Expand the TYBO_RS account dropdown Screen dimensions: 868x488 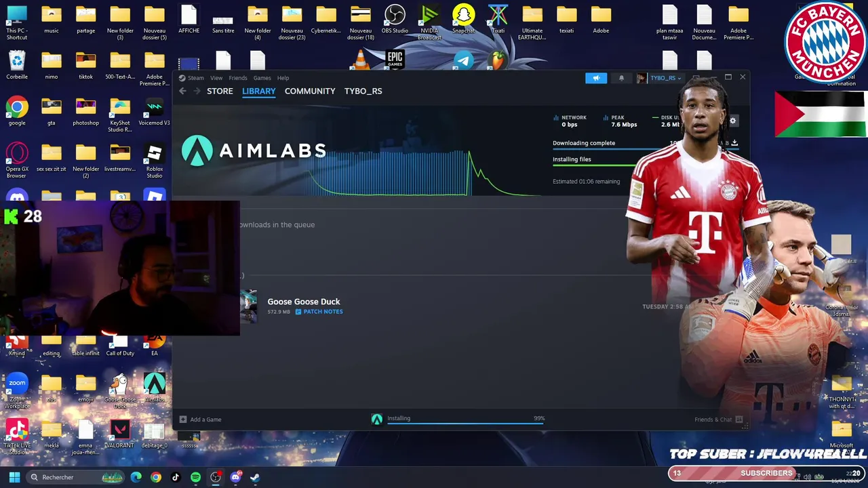pyautogui.click(x=665, y=78)
